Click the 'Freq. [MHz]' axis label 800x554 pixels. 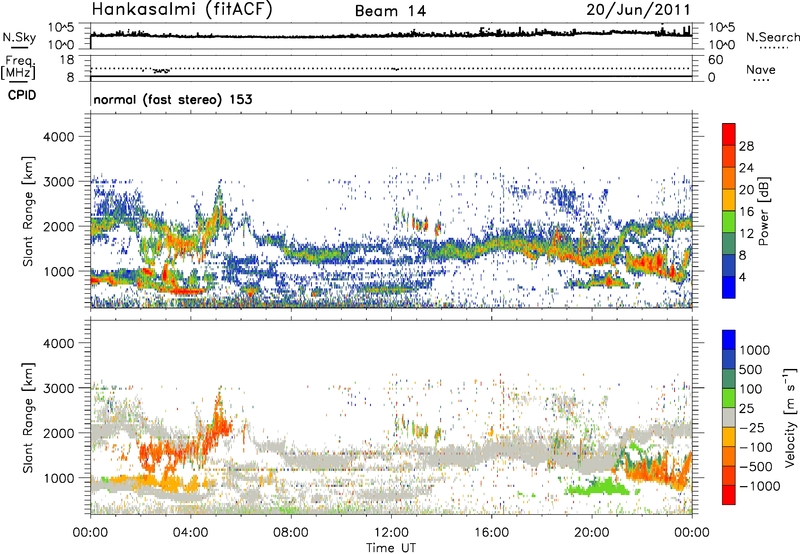(x=18, y=67)
